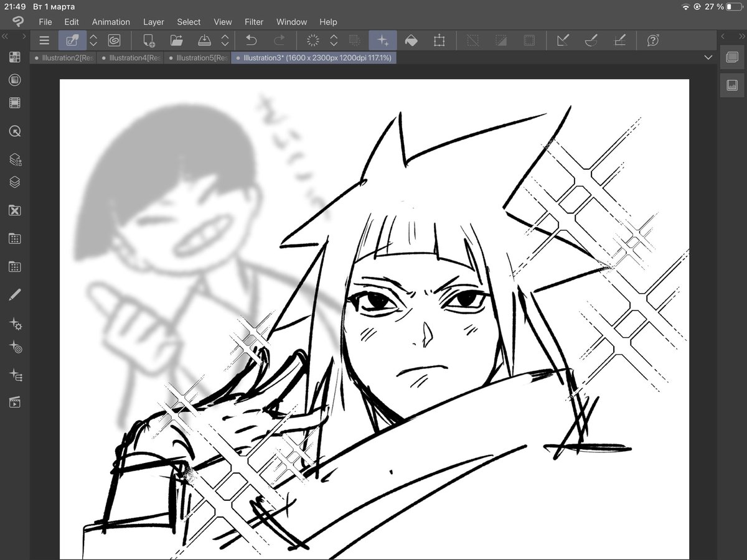Expand the stepper beside the tool switch icon
The image size is (747, 560).
tap(93, 40)
